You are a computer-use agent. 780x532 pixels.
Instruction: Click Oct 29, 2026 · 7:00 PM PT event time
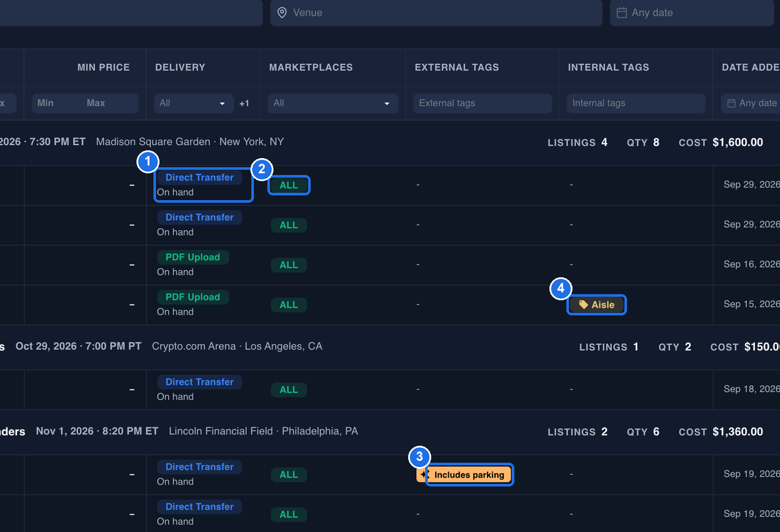[79, 346]
